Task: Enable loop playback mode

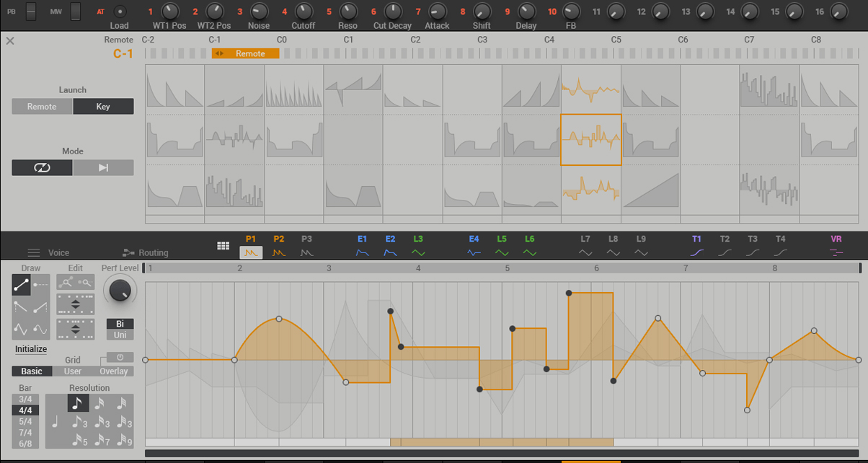Action: tap(42, 167)
